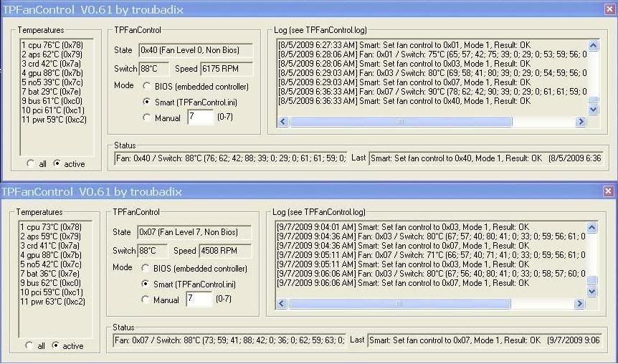Viewport: 618px width, 364px height.
Task: Select the 6:28:06 AM Fan 0x01 log entry
Action: tap(432, 54)
